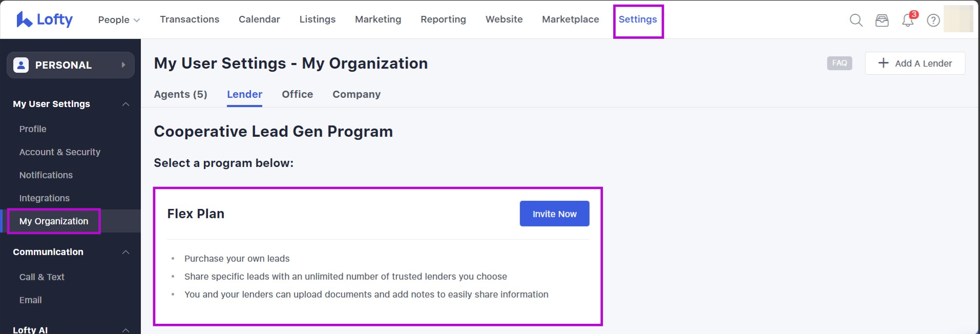The image size is (980, 334).
Task: Open Account & Security settings
Action: point(60,152)
